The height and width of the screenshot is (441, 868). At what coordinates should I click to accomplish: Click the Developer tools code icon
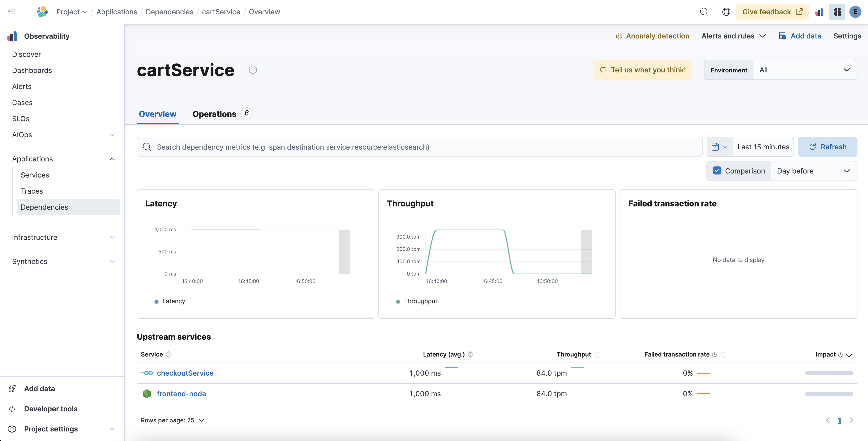click(x=12, y=409)
